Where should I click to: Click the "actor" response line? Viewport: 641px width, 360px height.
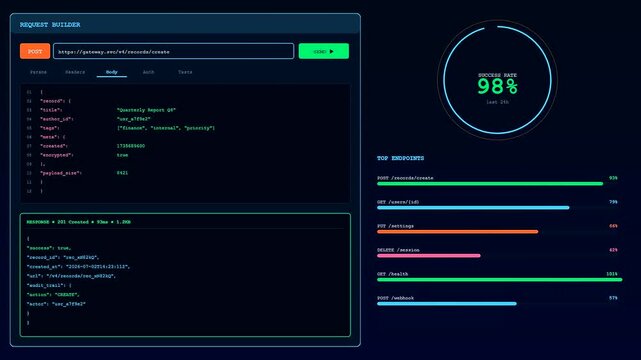pyautogui.click(x=56, y=304)
